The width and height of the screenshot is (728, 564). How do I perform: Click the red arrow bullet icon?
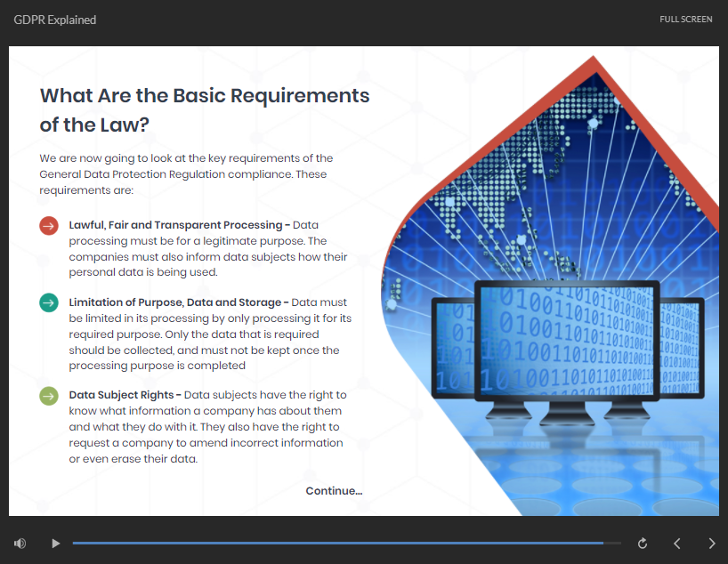click(49, 226)
